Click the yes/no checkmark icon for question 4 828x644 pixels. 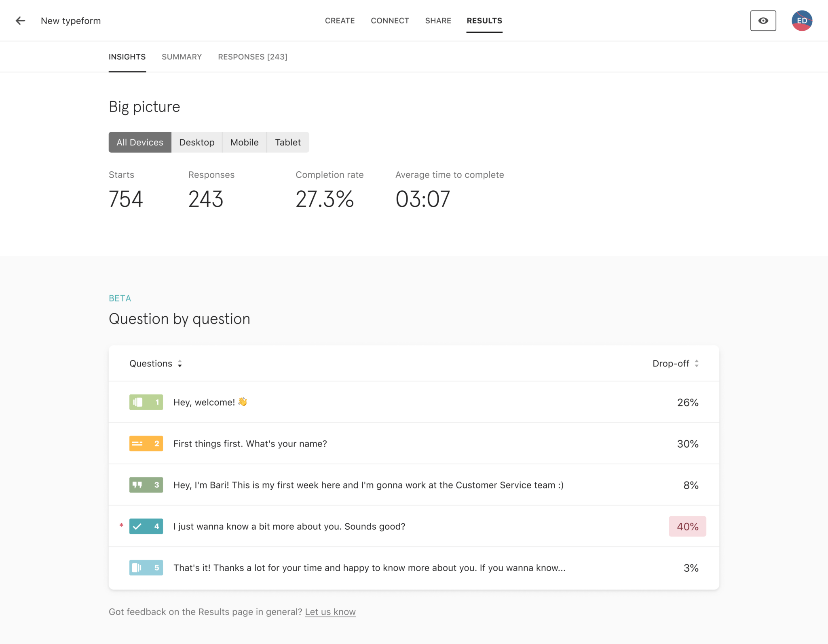(x=146, y=526)
